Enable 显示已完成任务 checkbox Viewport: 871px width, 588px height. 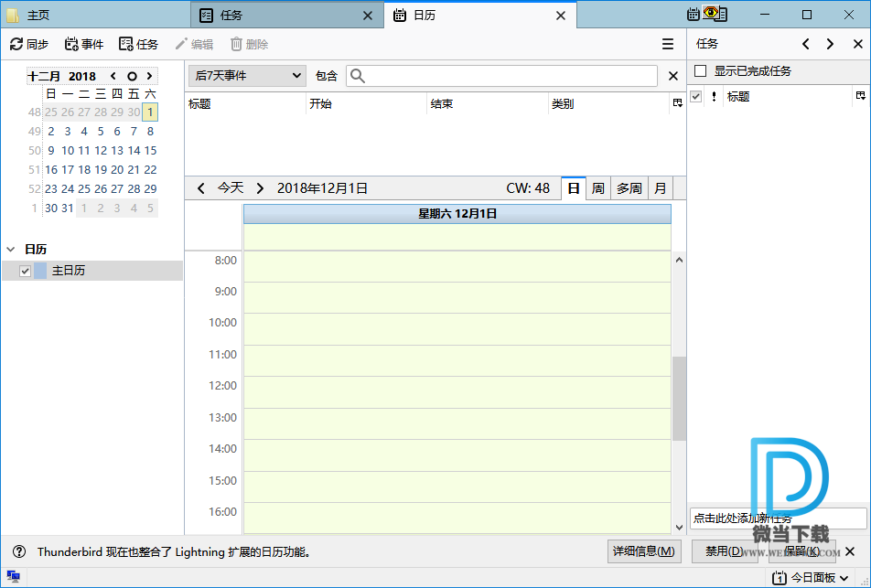pyautogui.click(x=701, y=71)
